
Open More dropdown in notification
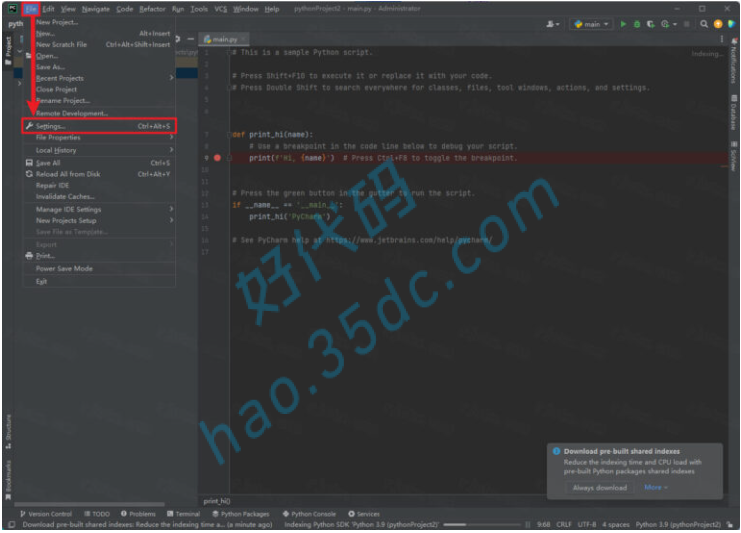656,488
